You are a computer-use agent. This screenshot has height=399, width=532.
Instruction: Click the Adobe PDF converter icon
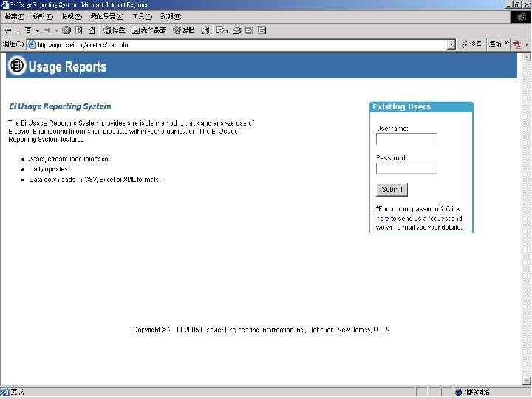pos(517,44)
